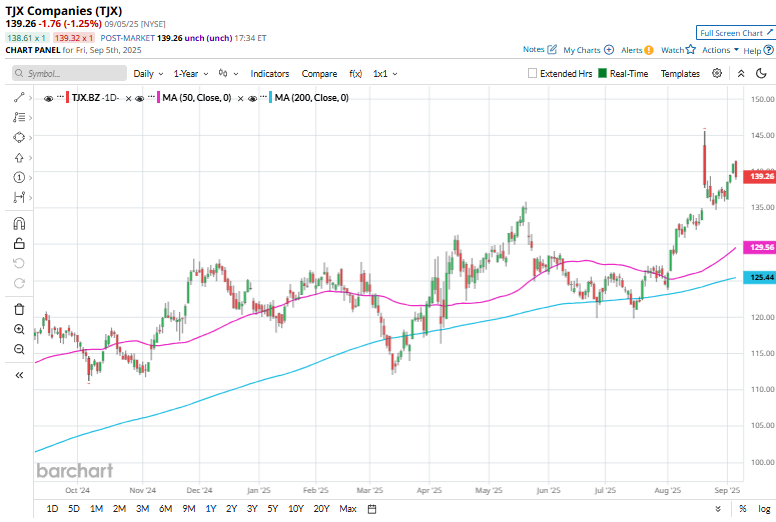The image size is (776, 522).
Task: Switch to dark mode moon icon
Action: (x=761, y=73)
